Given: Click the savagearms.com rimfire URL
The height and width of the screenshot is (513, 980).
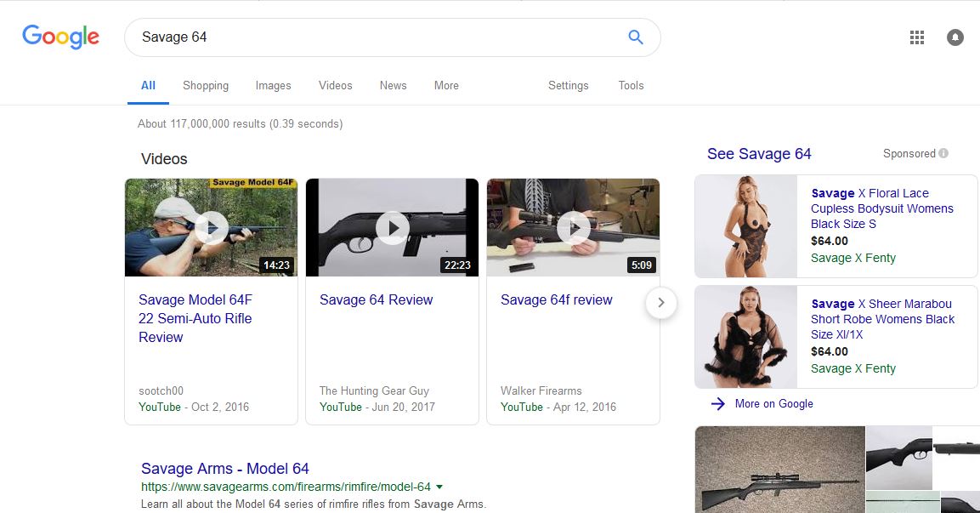Looking at the screenshot, I should [x=286, y=487].
